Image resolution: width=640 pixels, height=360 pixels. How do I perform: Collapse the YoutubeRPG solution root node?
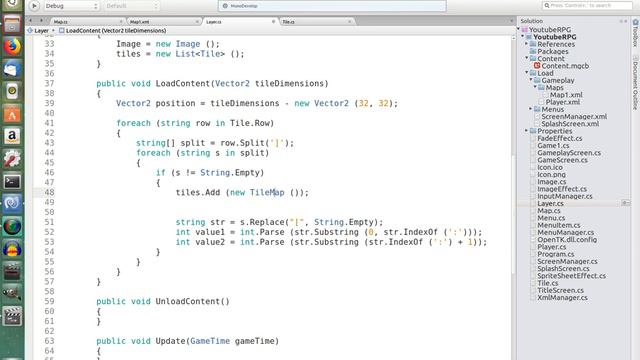[518, 29]
